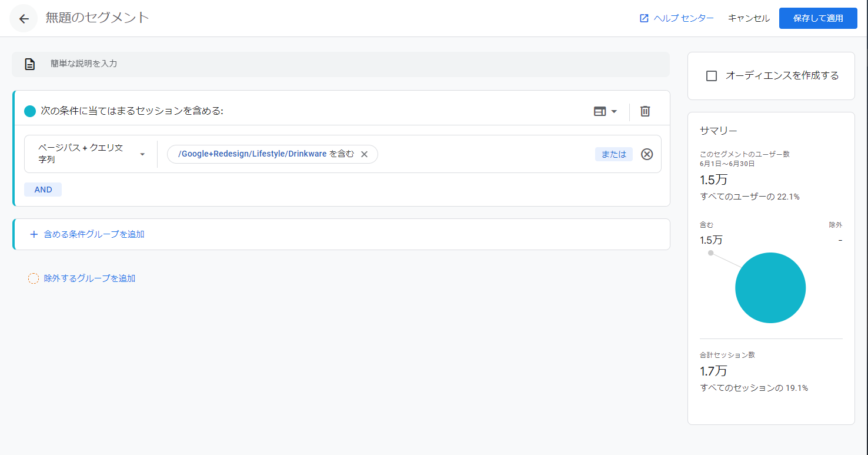Click the description input field
The height and width of the screenshot is (455, 868).
(x=353, y=64)
